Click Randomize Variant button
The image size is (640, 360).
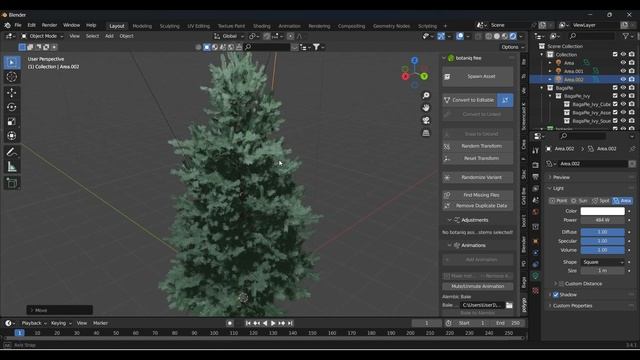[478, 178]
